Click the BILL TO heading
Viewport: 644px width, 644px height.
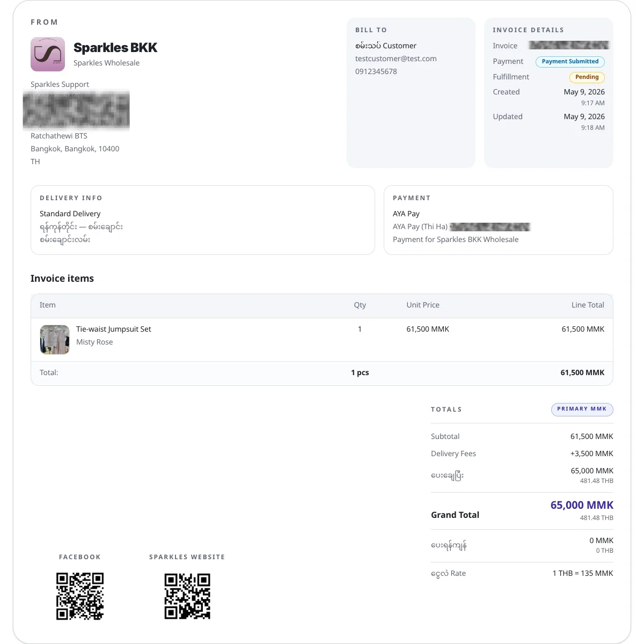click(x=371, y=30)
